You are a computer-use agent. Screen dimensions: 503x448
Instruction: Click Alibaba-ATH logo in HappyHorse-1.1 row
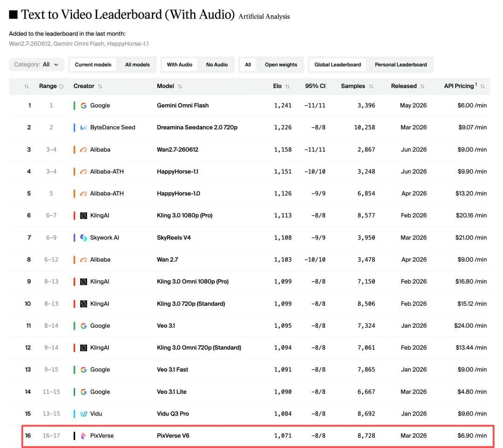[x=83, y=171]
